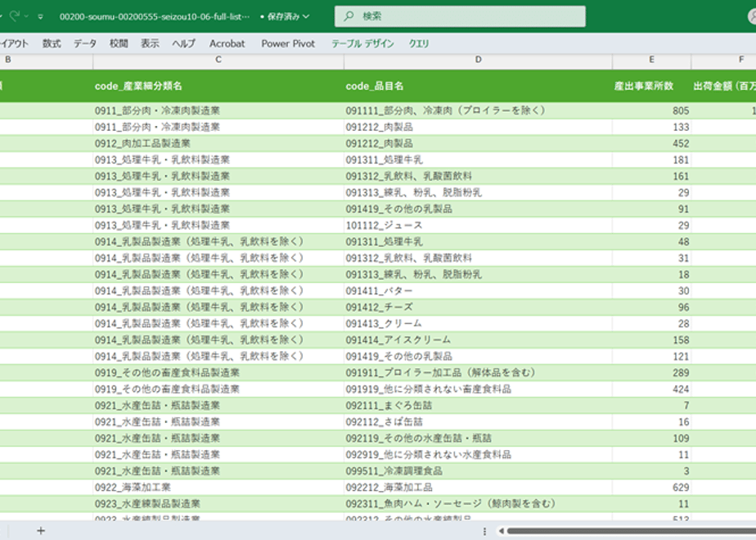Select the value 805 cell
This screenshot has width=756, height=540.
pos(651,110)
